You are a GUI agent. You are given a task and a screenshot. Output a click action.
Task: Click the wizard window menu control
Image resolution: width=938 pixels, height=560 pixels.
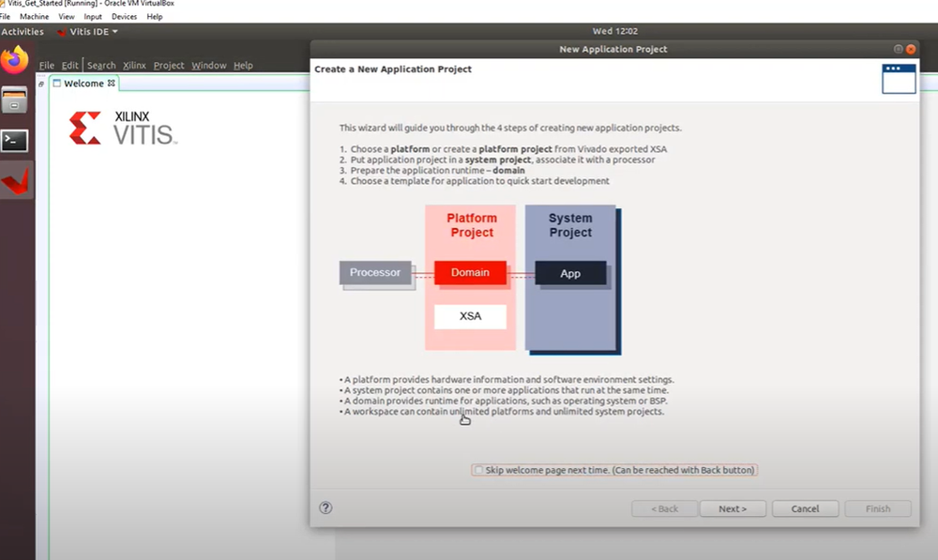[898, 49]
